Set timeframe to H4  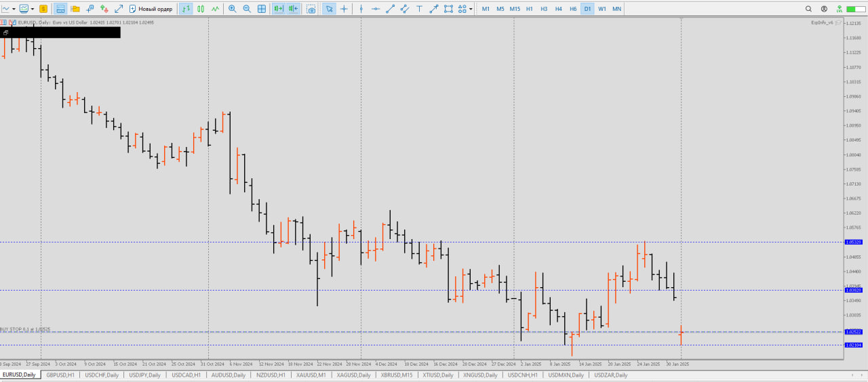(x=558, y=9)
